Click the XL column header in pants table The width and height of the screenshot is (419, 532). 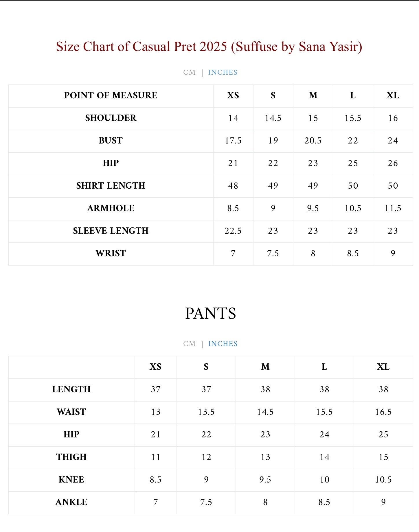tap(383, 367)
